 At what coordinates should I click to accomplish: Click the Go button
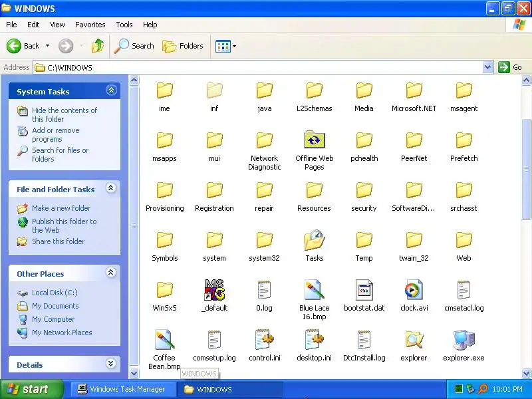tap(510, 67)
